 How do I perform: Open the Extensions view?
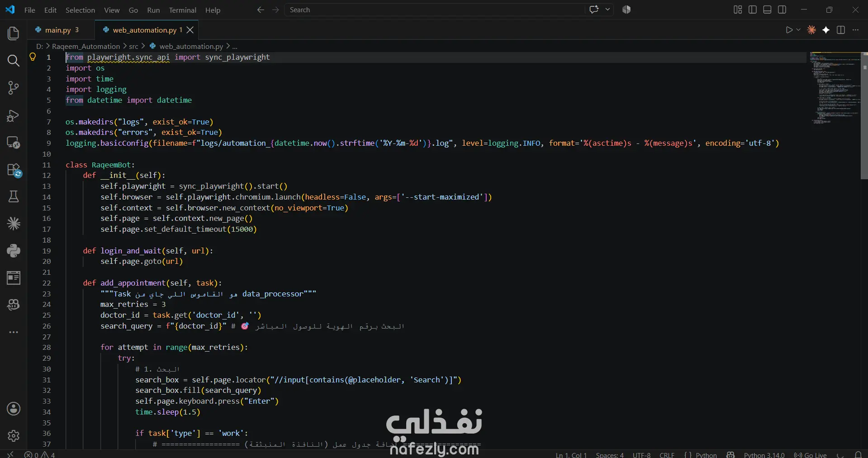point(14,170)
